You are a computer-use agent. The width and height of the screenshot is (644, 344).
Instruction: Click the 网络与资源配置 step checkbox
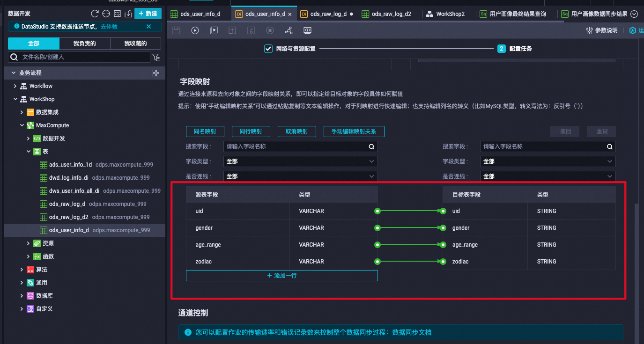click(x=268, y=49)
